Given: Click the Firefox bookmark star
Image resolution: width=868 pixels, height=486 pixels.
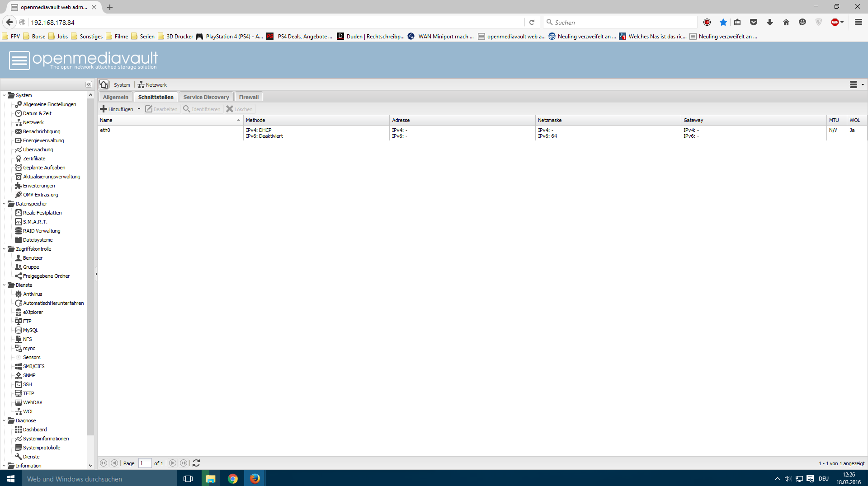Looking at the screenshot, I should 723,22.
